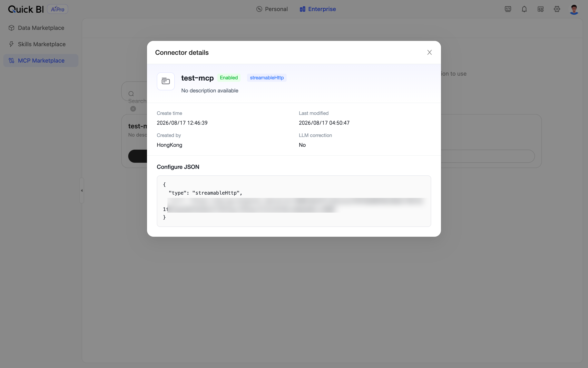This screenshot has width=588, height=368.
Task: Click the Created by value HongKong
Action: tap(169, 145)
